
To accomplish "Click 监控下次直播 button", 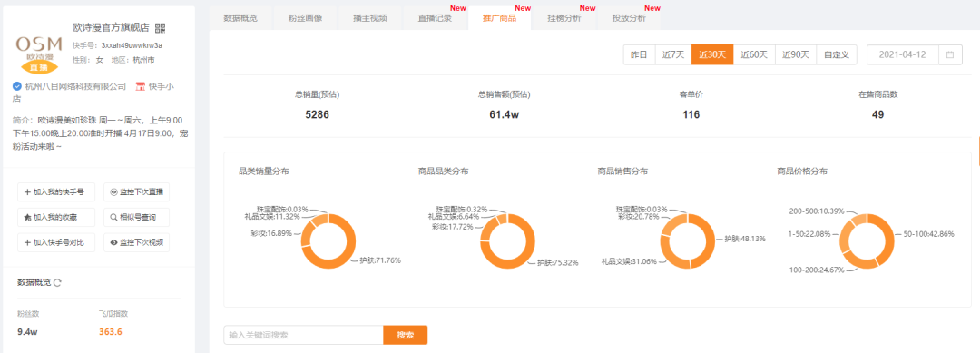I will [136, 192].
